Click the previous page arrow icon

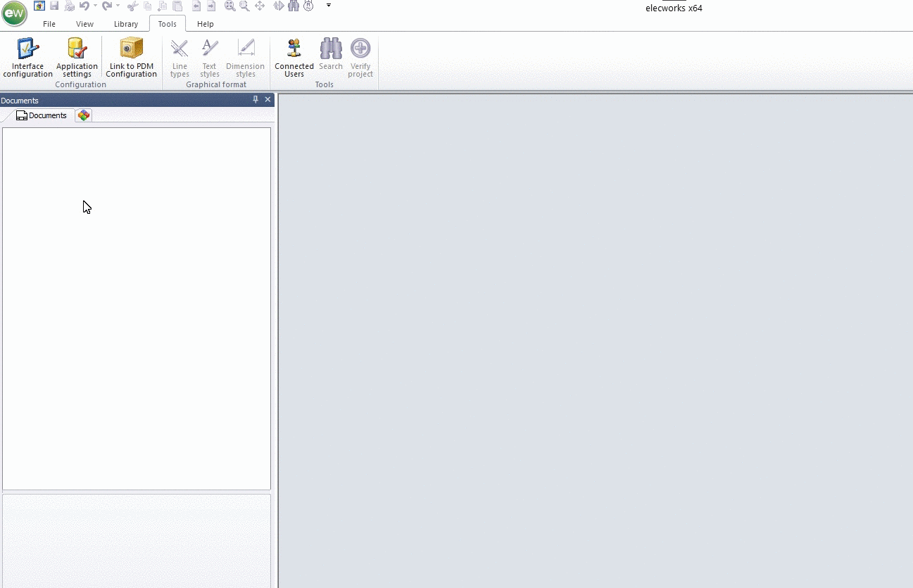[196, 6]
